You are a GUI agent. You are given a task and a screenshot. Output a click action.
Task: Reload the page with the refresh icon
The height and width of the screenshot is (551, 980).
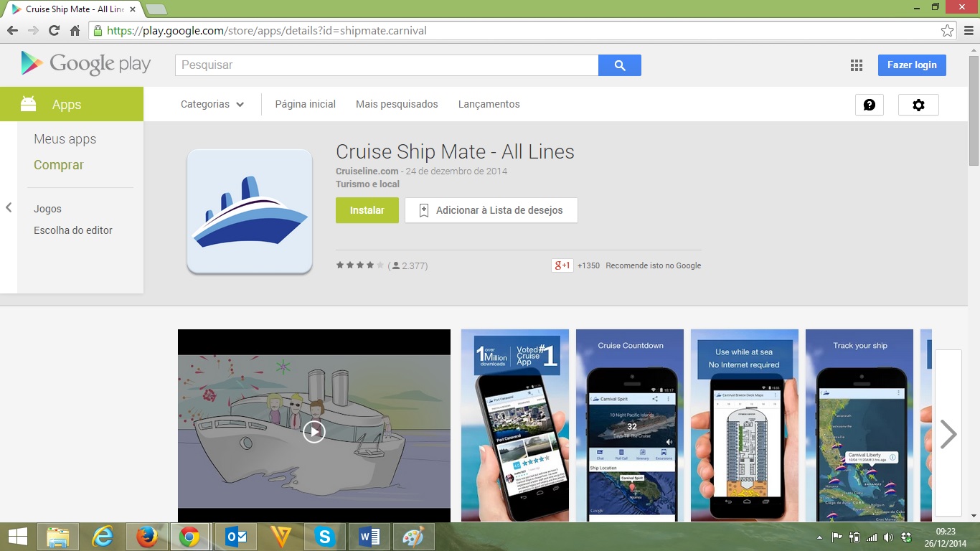pyautogui.click(x=54, y=31)
